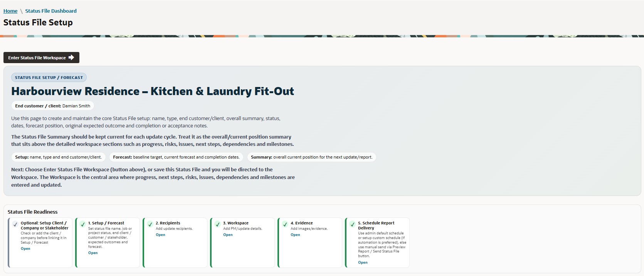644x276 pixels.
Task: Click Enter Status File Workspace button
Action: 41,57
